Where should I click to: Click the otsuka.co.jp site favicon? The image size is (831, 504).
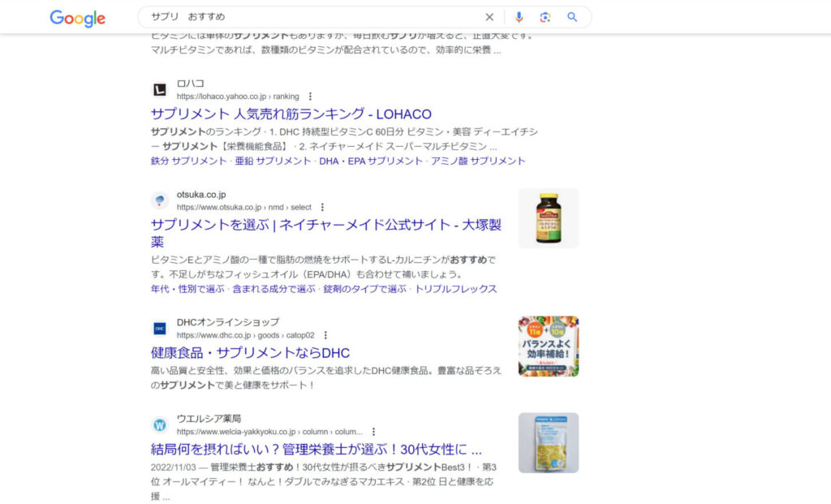(x=160, y=200)
